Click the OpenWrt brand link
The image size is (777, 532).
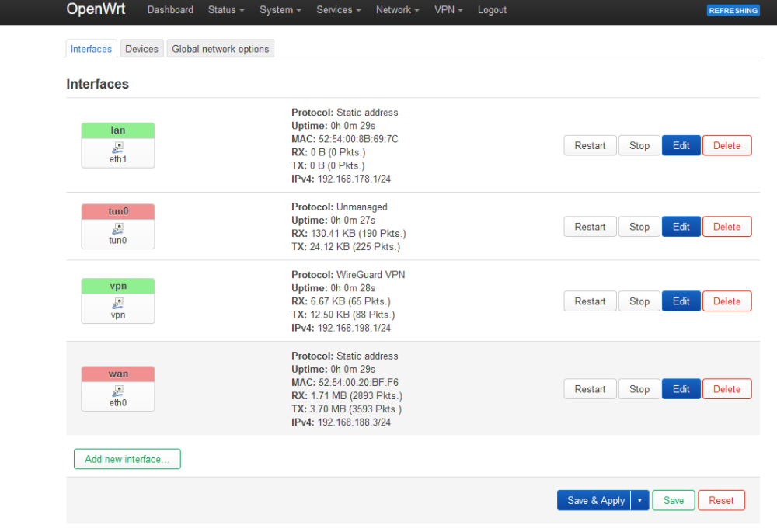pyautogui.click(x=96, y=9)
